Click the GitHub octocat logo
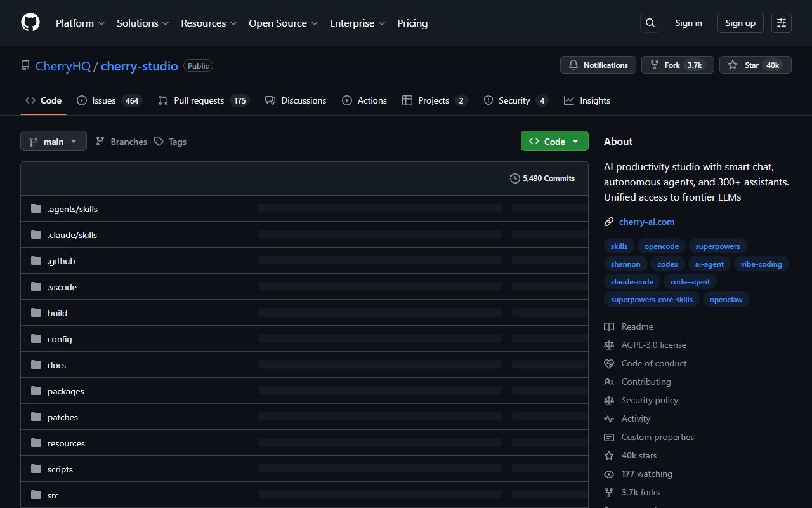This screenshot has height=508, width=812. [30, 22]
